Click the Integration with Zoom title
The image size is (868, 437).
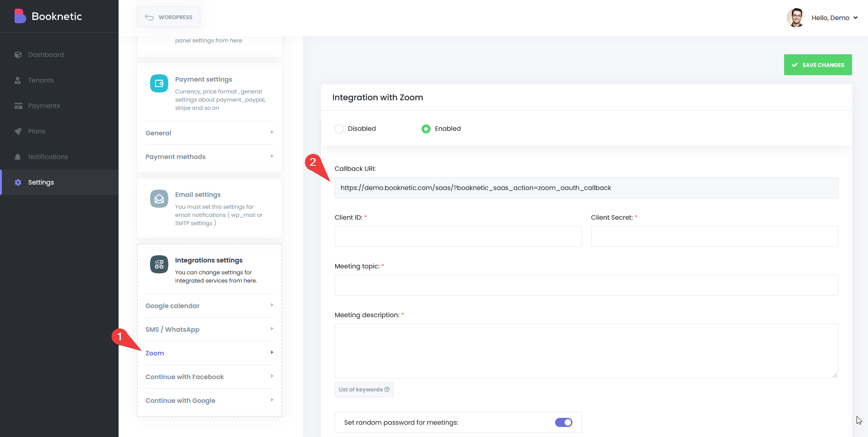[378, 98]
